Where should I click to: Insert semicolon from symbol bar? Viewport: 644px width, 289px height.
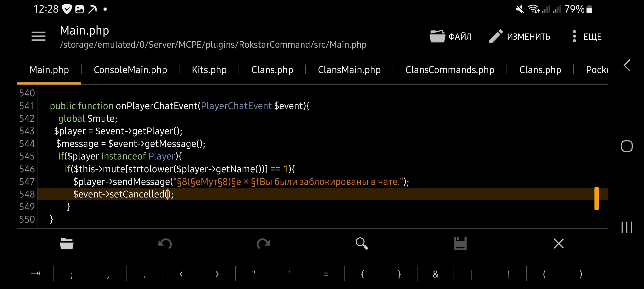pos(72,274)
